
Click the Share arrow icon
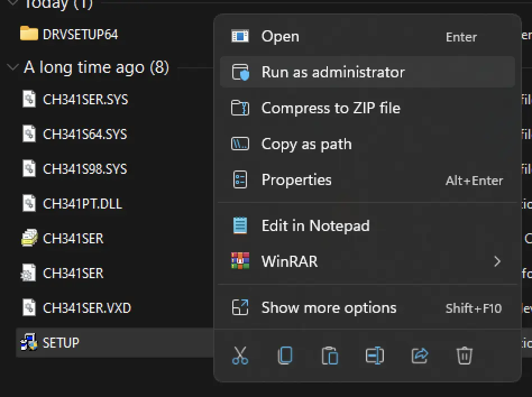(x=420, y=356)
